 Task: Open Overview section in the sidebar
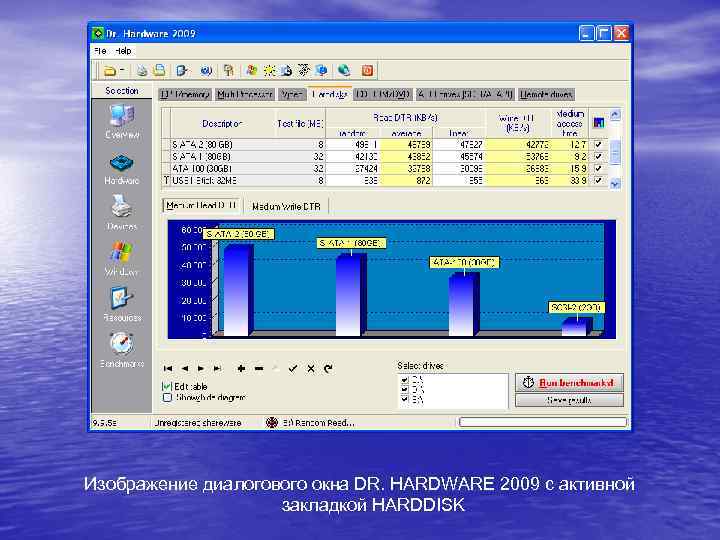tap(122, 121)
